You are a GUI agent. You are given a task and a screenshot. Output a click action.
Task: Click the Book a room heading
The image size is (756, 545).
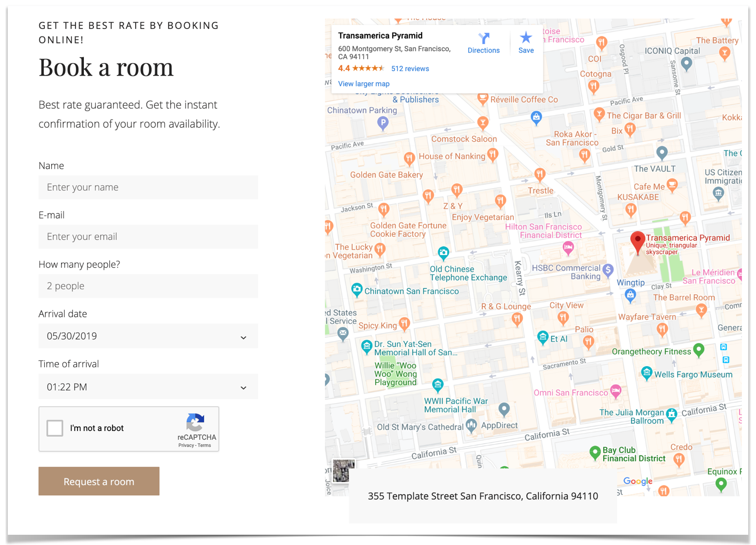(x=106, y=67)
